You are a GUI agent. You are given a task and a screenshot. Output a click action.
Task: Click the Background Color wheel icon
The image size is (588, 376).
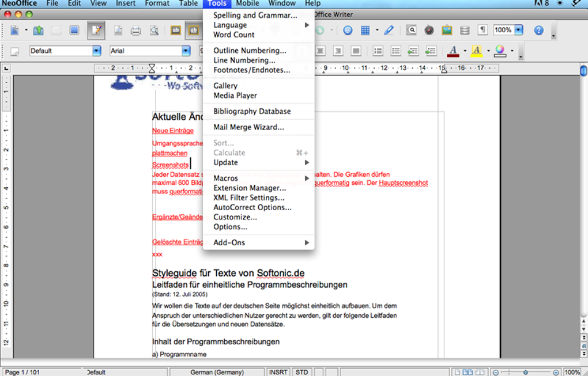pyautogui.click(x=500, y=51)
